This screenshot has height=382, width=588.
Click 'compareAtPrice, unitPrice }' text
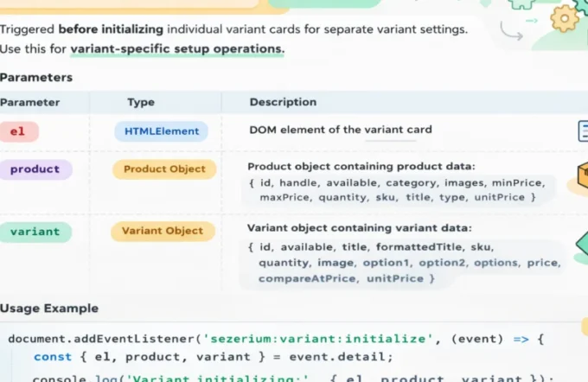[347, 278]
